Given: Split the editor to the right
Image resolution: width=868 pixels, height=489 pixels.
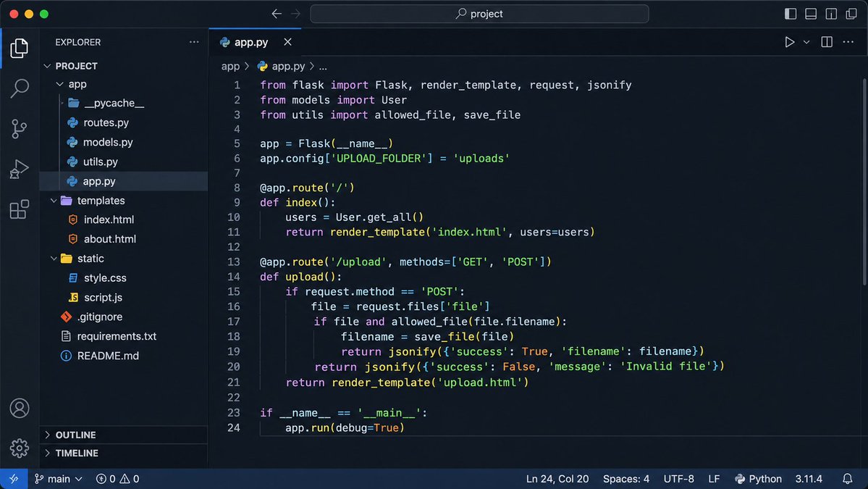Looking at the screenshot, I should point(827,42).
